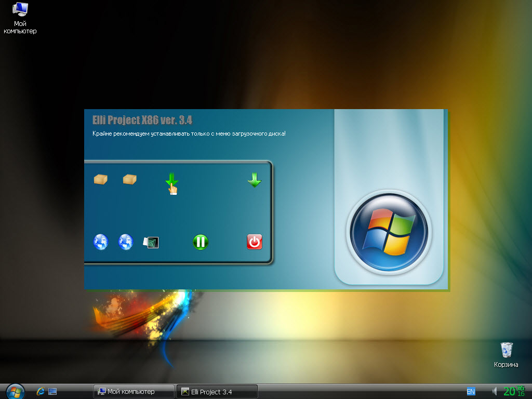
Task: Open the Start menu orb
Action: 15,392
